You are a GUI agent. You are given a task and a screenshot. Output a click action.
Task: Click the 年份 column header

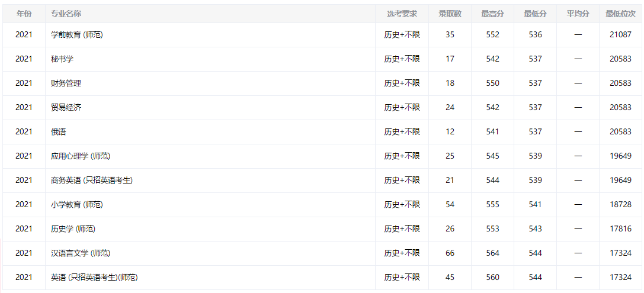tap(24, 14)
